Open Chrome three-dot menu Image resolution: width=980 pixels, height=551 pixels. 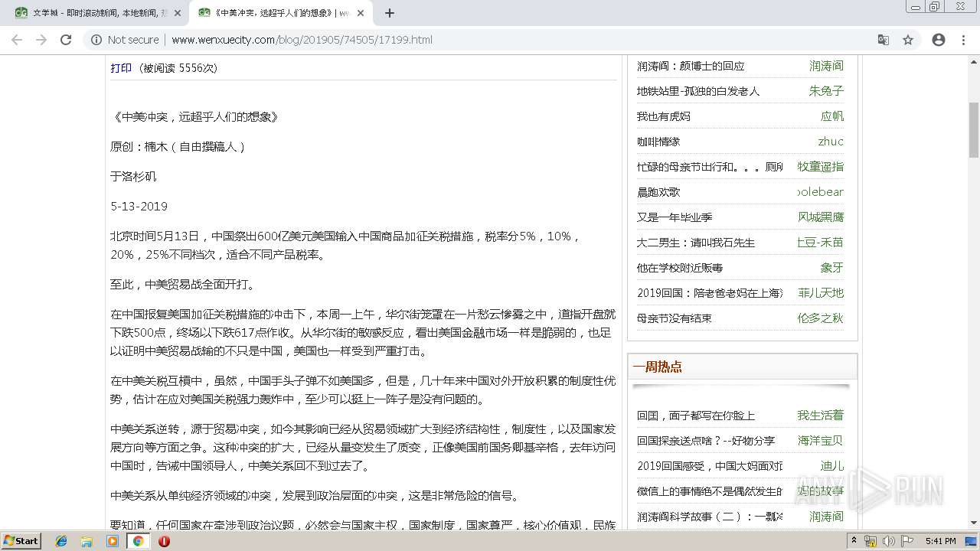(x=963, y=40)
